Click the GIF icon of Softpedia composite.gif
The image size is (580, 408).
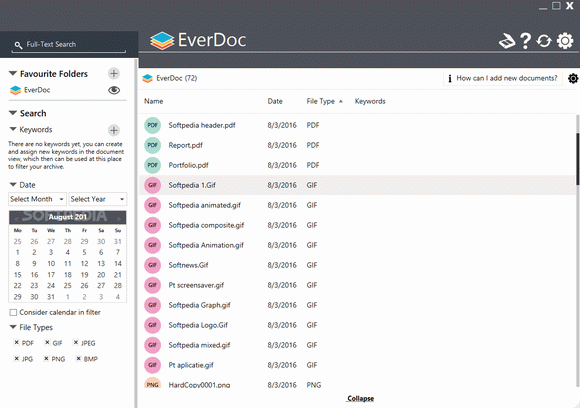pos(152,225)
